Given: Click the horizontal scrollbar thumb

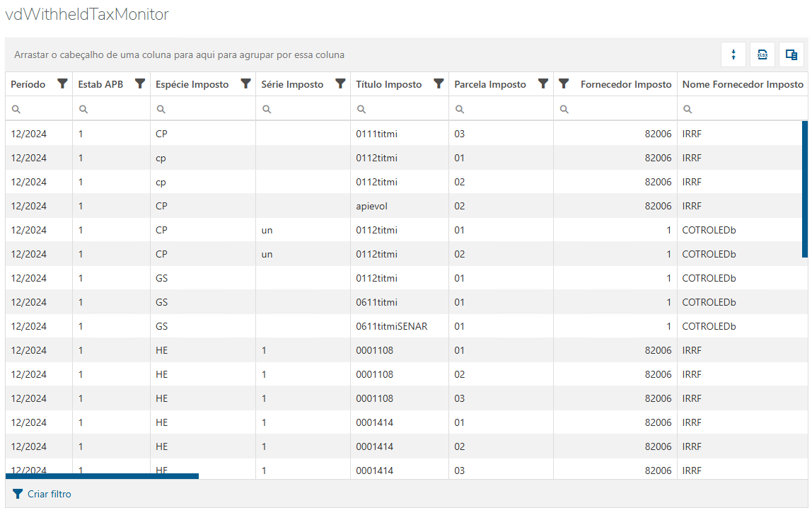Looking at the screenshot, I should [x=102, y=476].
